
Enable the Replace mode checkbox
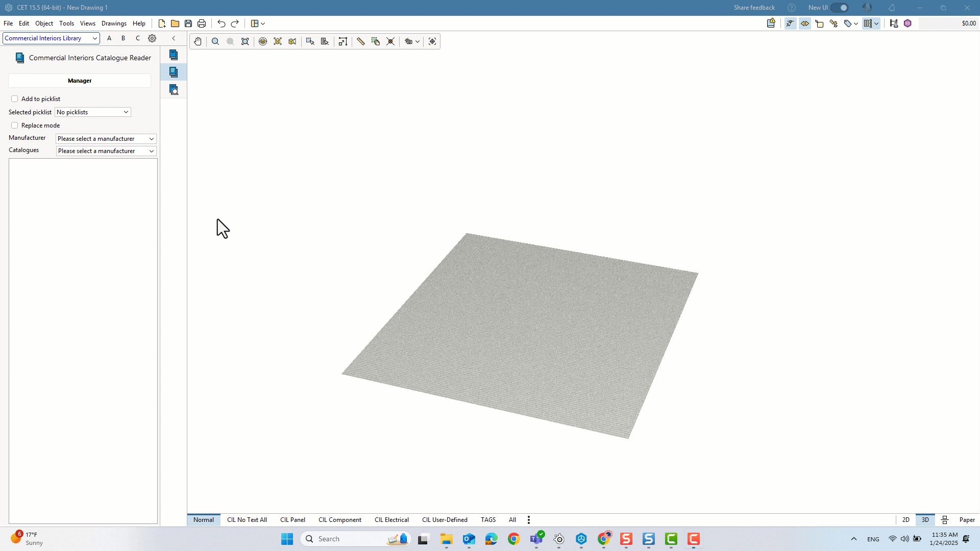pyautogui.click(x=14, y=126)
